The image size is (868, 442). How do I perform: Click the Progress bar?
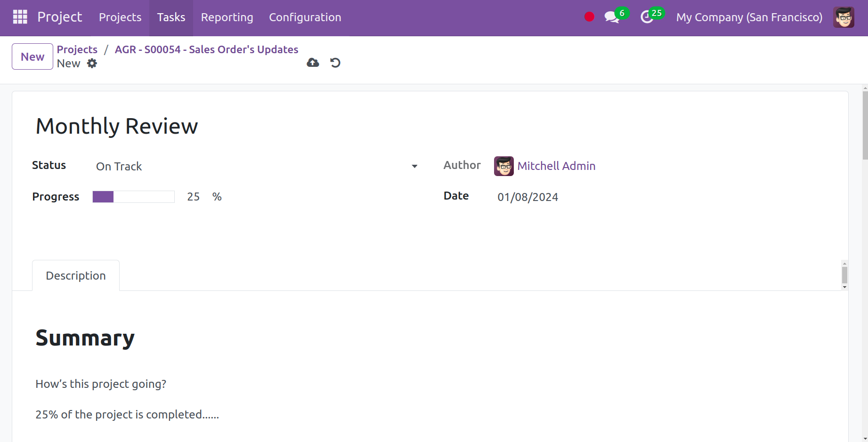click(x=133, y=197)
